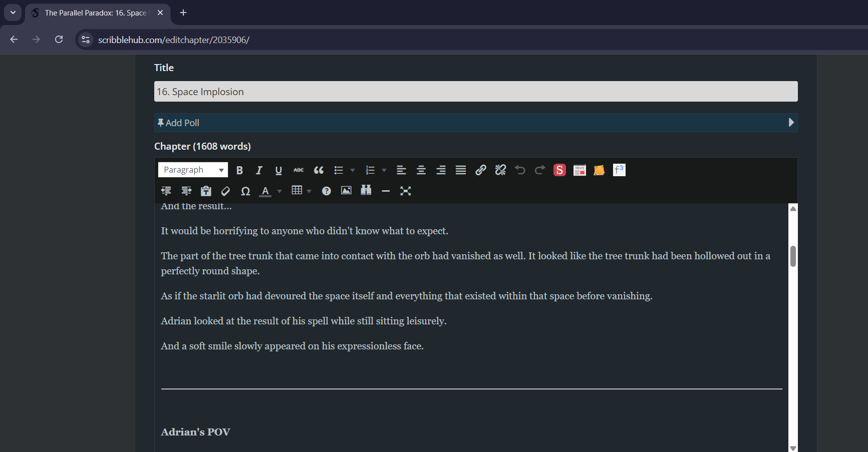Click inside the chapter title field

tap(476, 91)
